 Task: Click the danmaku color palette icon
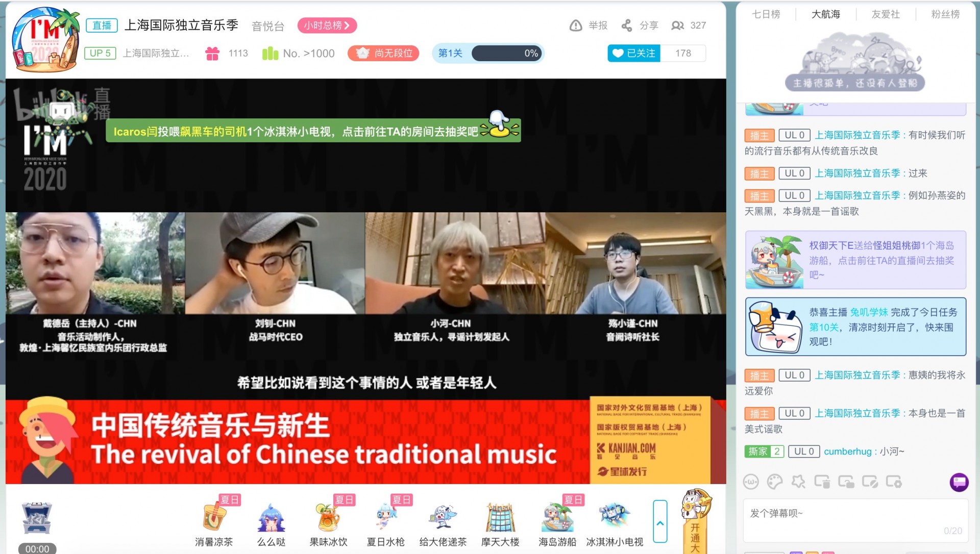pos(775,482)
